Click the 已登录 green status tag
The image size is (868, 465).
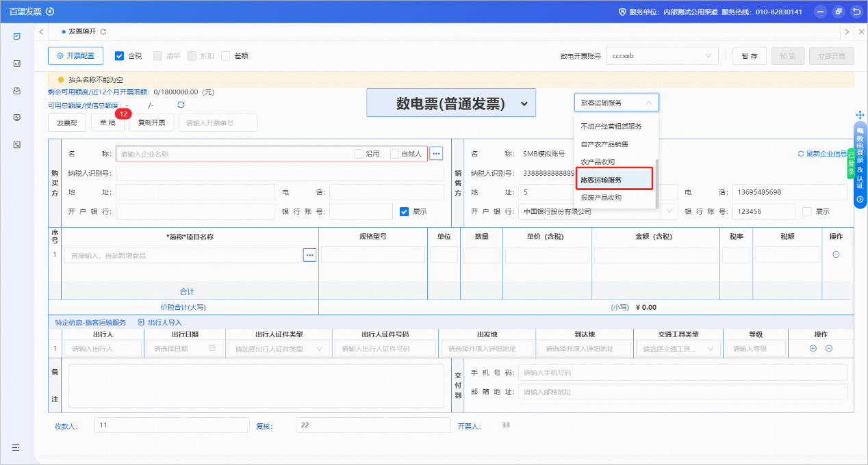tap(850, 163)
